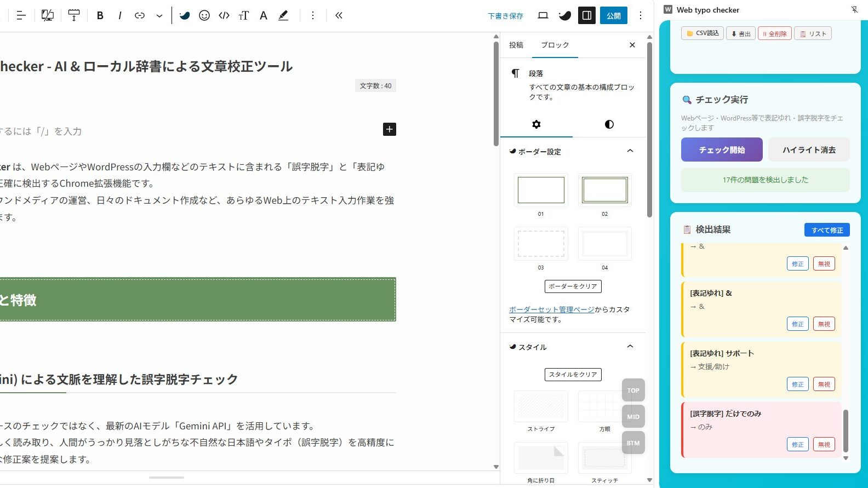Viewport: 868px width, 488px height.
Task: Collapse the スタイル section
Action: (630, 347)
